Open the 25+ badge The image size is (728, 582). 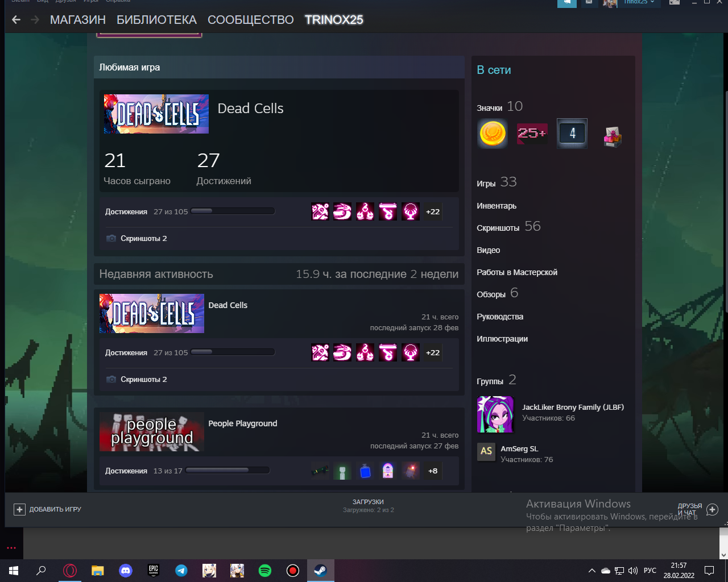(532, 134)
